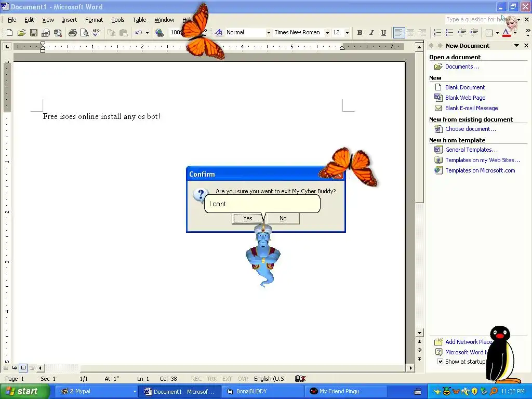Click the yellow security shield tray icon

pos(474,392)
